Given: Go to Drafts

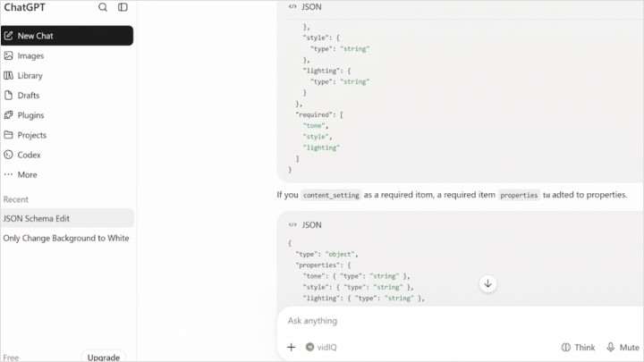Looking at the screenshot, I should click(67, 96).
